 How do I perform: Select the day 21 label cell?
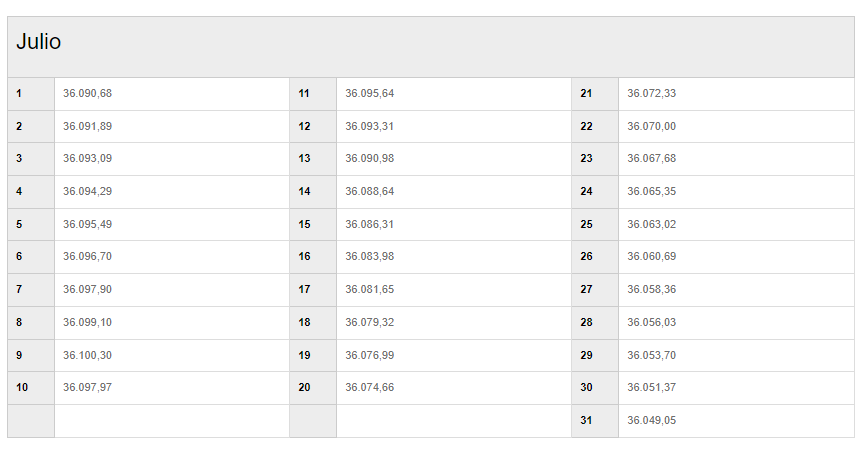click(x=595, y=94)
